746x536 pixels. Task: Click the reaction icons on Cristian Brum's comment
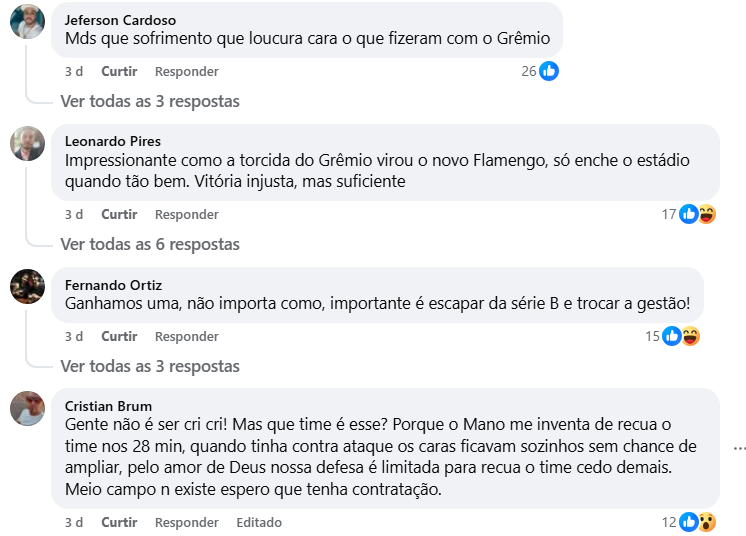tap(697, 522)
